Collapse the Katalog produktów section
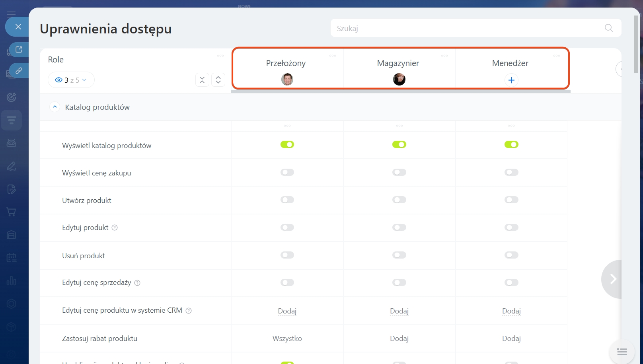The width and height of the screenshot is (643, 364). pos(55,107)
